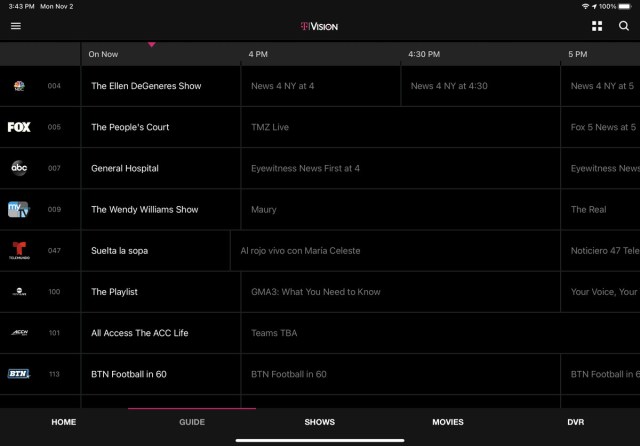Tap the home indicator bar

coord(320,440)
